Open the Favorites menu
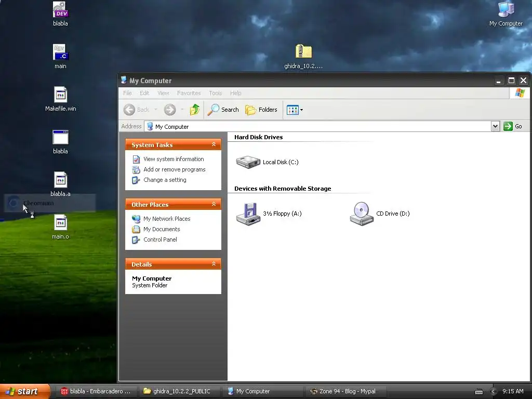The image size is (532, 399). click(x=189, y=93)
